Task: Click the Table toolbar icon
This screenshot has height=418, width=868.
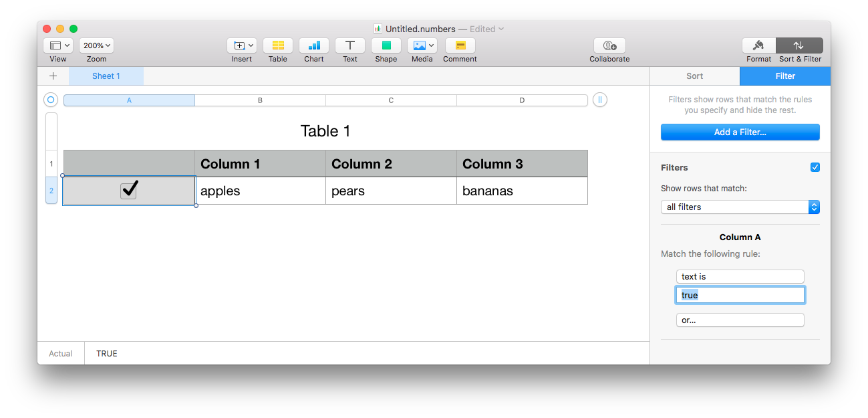Action: (278, 45)
